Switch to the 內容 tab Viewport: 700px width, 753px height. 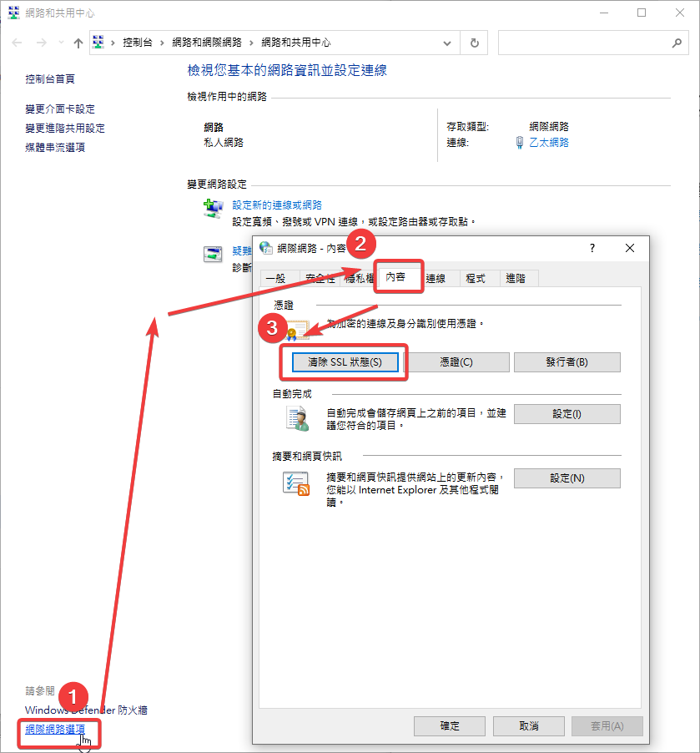coord(395,276)
